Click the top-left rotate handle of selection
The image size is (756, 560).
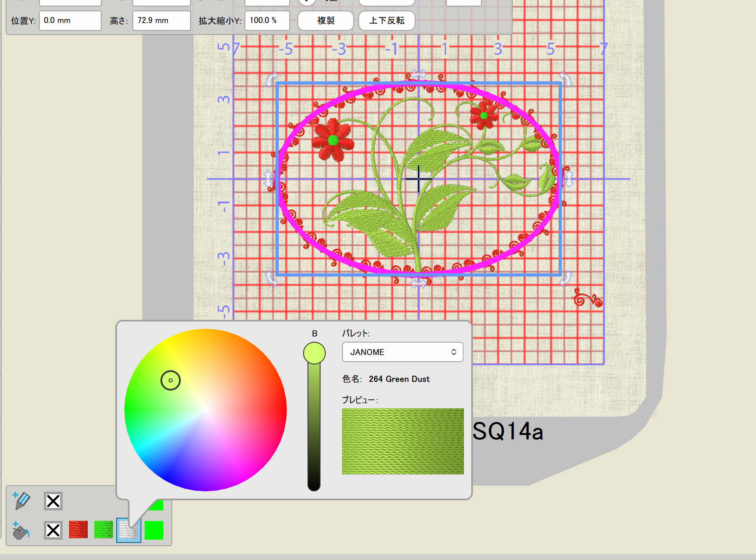click(x=271, y=79)
